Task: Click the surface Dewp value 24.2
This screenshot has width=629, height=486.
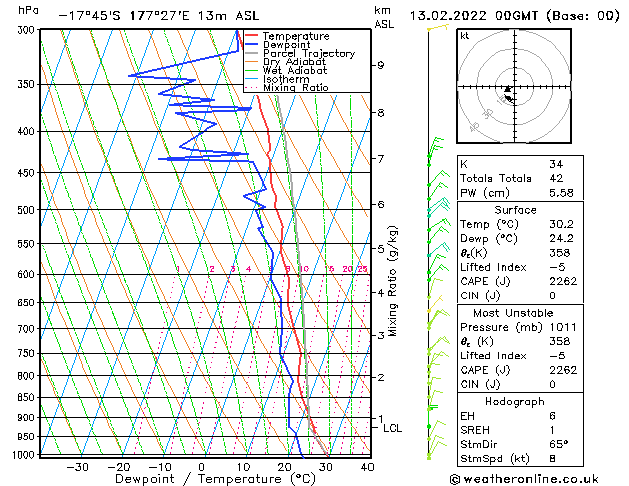Action: coord(561,239)
